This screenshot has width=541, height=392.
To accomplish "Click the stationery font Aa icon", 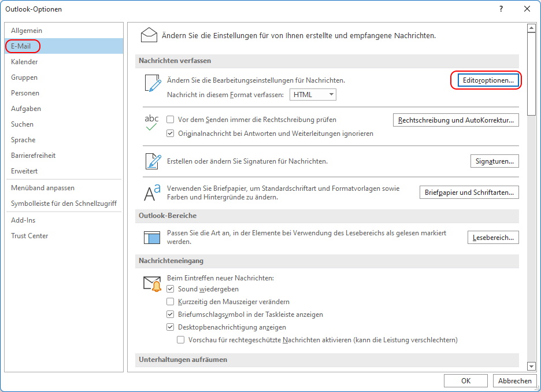I will click(x=152, y=193).
